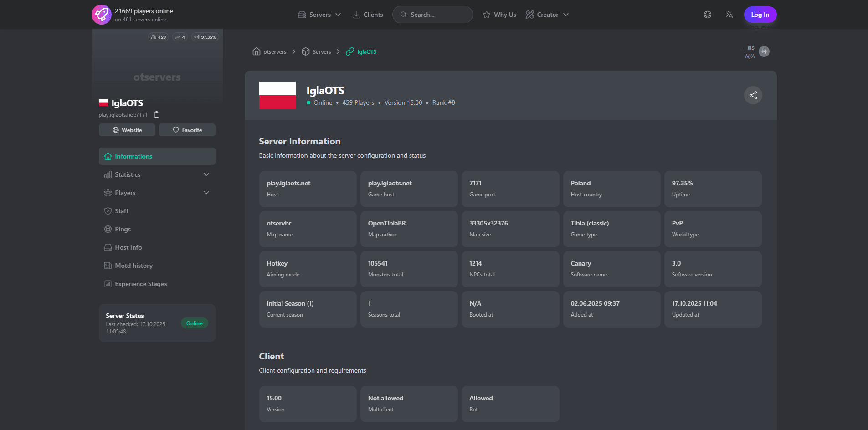Click the 7171 Game port card

click(x=510, y=189)
